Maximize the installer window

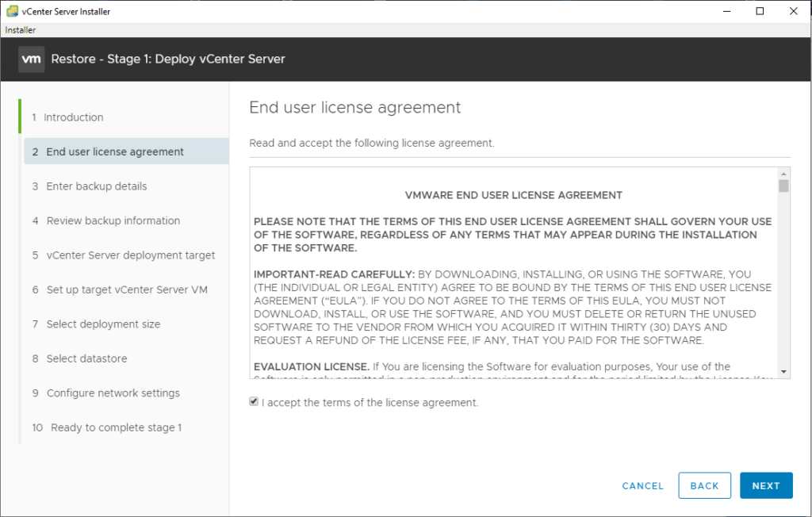click(x=760, y=11)
